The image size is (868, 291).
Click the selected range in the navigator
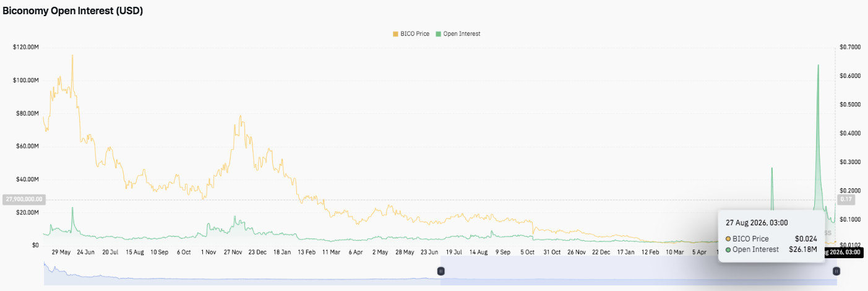(638, 271)
